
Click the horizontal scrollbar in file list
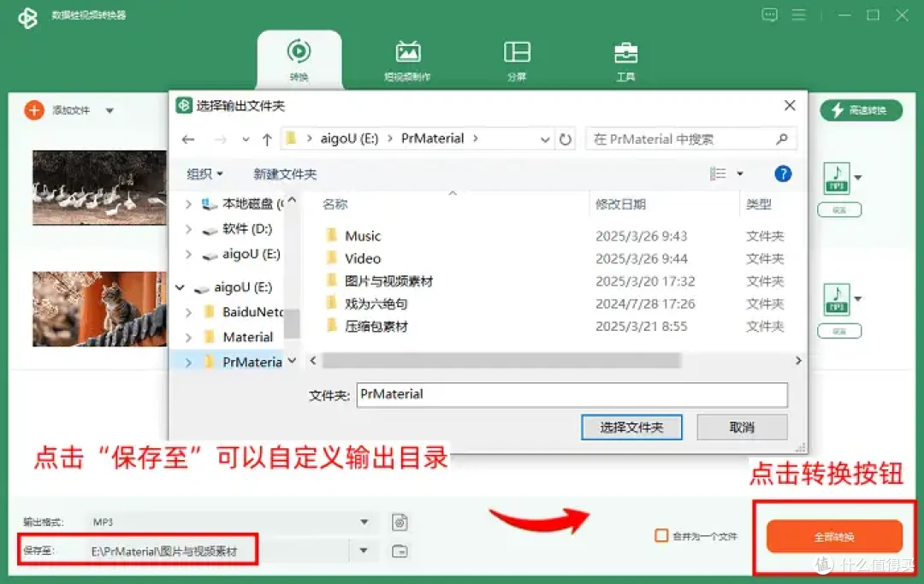tap(501, 360)
